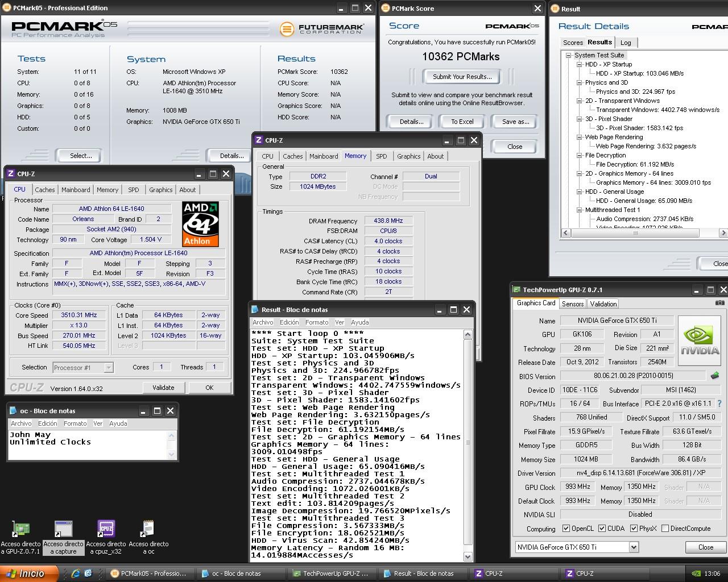Image resolution: width=728 pixels, height=582 pixels.
Task: Click the Bus Interface question mark icon
Action: tap(720, 404)
